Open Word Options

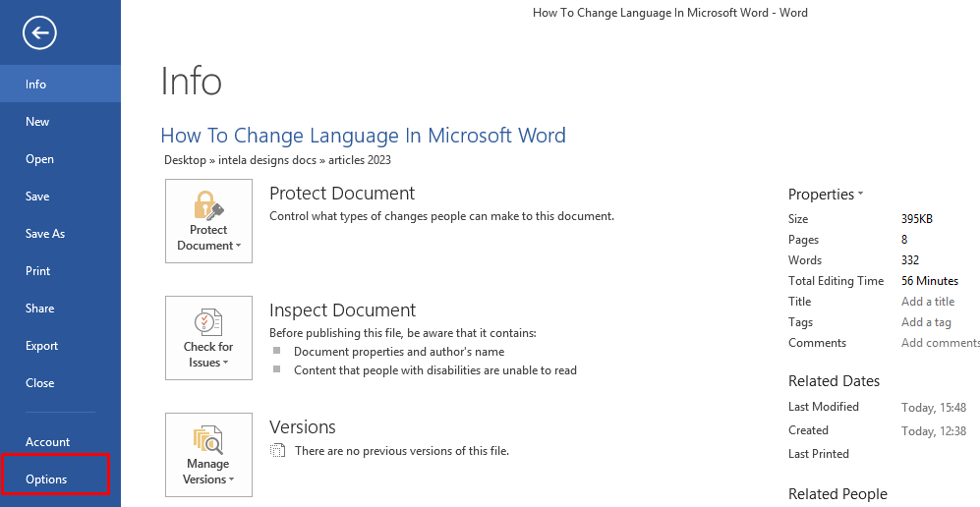tap(60, 479)
